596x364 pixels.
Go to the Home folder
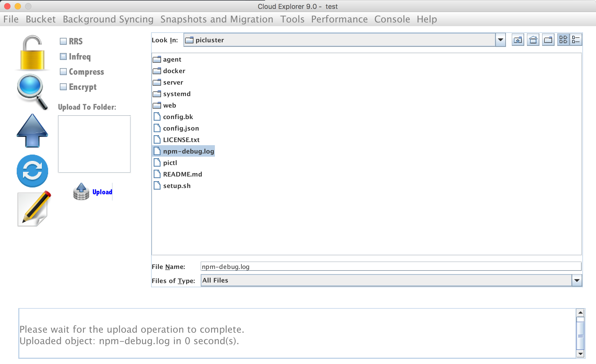pos(533,40)
